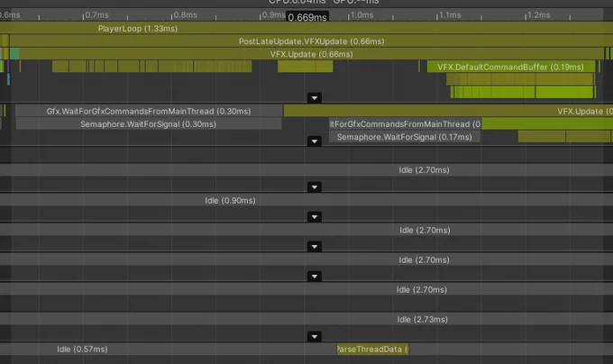Image resolution: width=613 pixels, height=364 pixels.
Task: Collapse thread arrow beneath Semaphore.WaitForSignal (0.17ms)
Action: click(x=315, y=141)
